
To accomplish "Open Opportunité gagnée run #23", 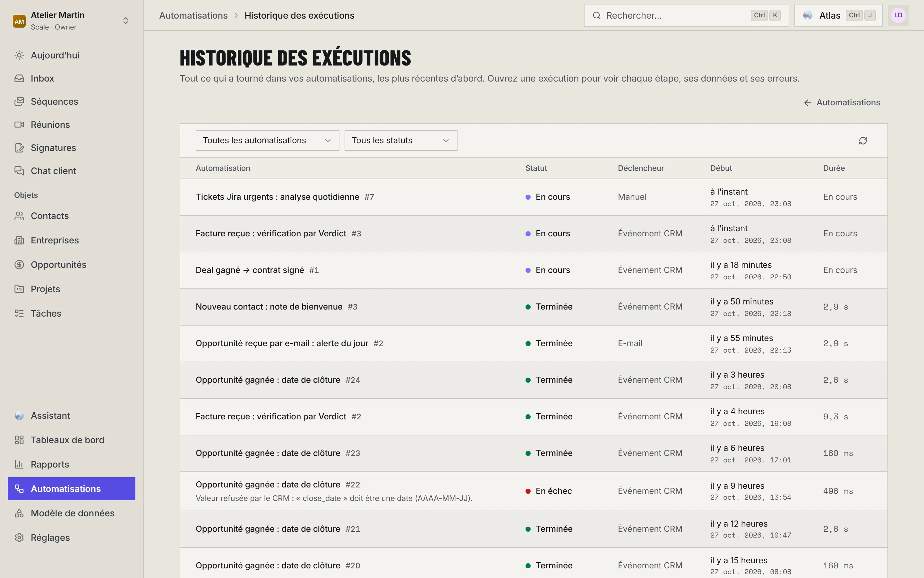I will click(534, 453).
